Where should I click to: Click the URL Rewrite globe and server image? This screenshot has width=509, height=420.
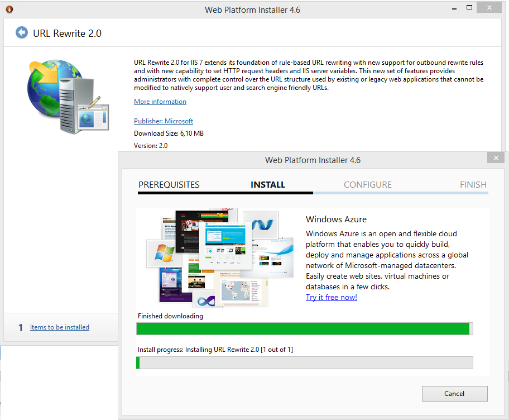68,97
